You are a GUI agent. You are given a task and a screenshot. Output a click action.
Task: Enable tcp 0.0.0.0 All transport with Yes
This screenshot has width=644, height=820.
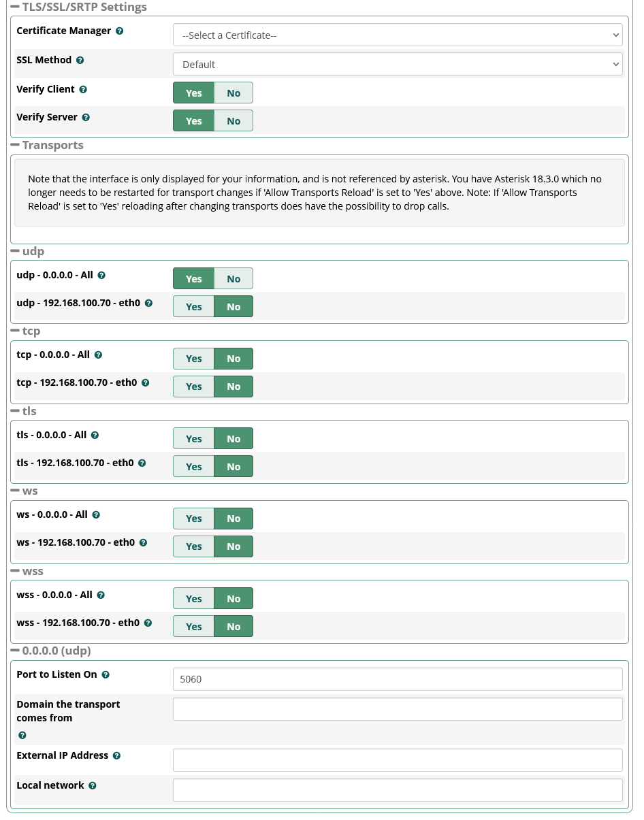[x=194, y=359]
